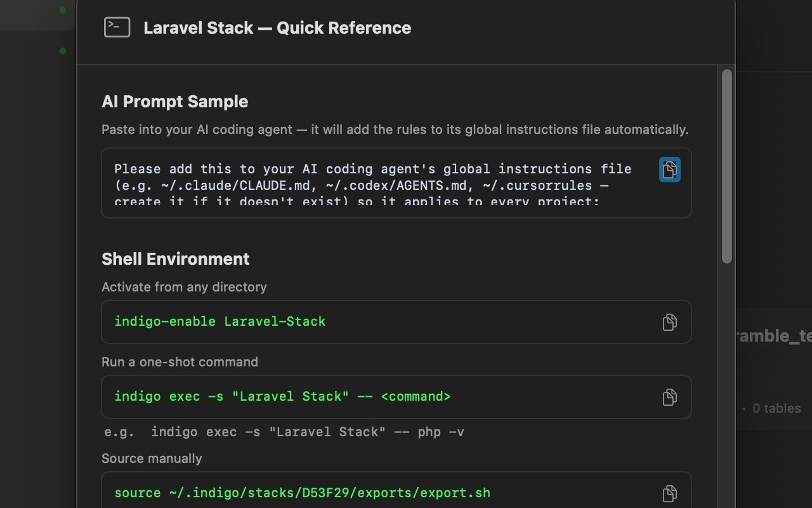Click the 'Laravel Stack — Quick Reference' title
This screenshot has height=508, width=812.
pyautogui.click(x=277, y=28)
